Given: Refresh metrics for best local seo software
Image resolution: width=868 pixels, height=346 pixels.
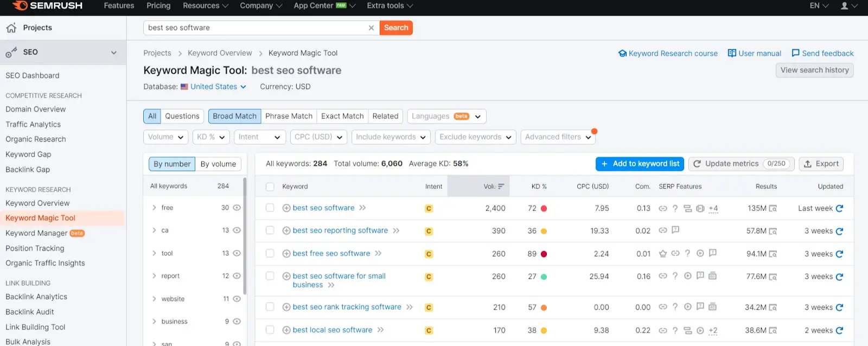Looking at the screenshot, I should click(839, 330).
